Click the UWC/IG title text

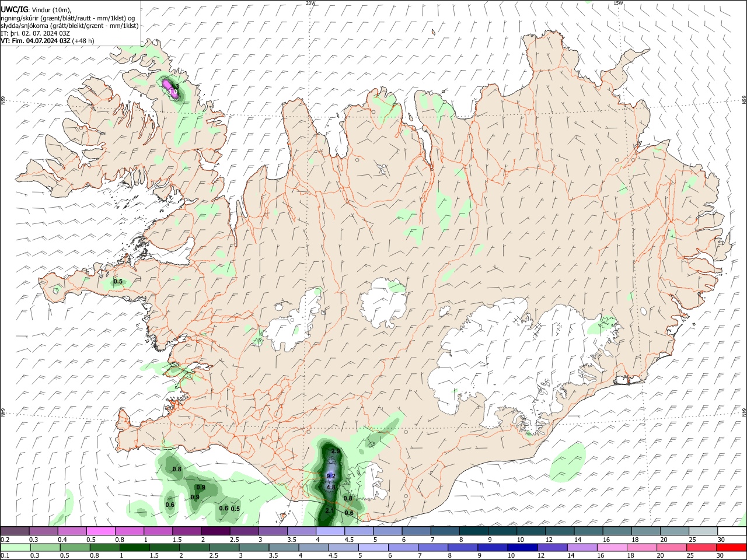click(x=15, y=10)
